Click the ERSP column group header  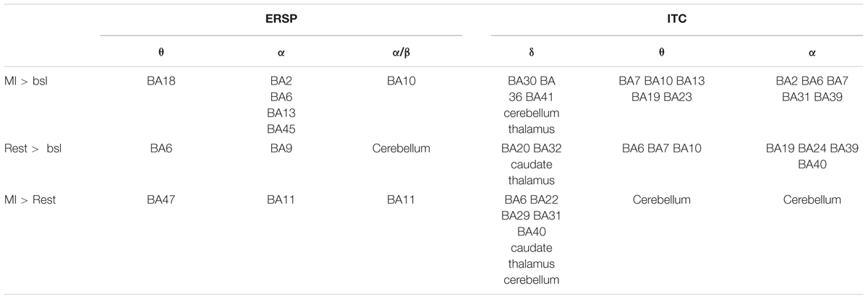coord(281,20)
